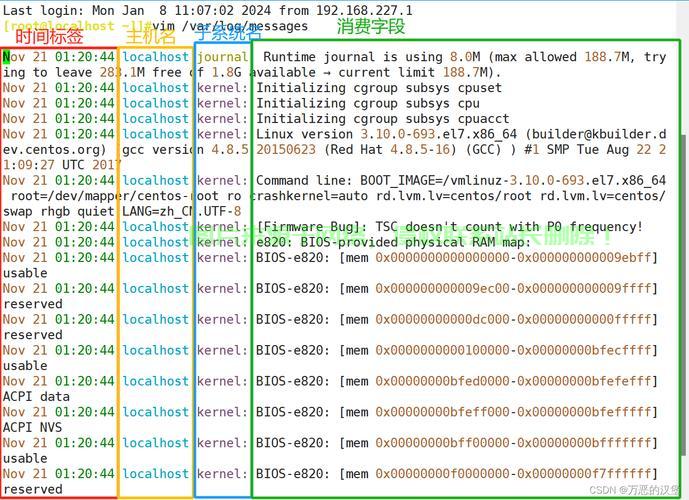Click 'kernel:' on the Command line row
The height and width of the screenshot is (500, 689).
click(x=222, y=180)
